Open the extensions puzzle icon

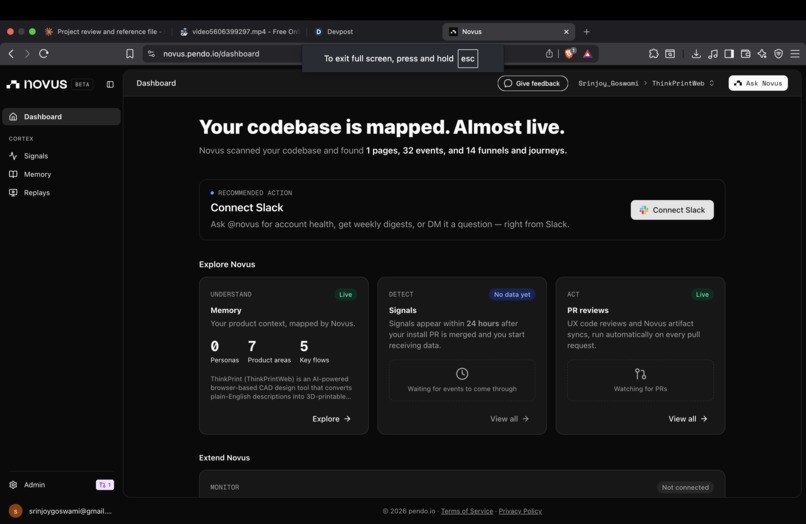[x=653, y=53]
